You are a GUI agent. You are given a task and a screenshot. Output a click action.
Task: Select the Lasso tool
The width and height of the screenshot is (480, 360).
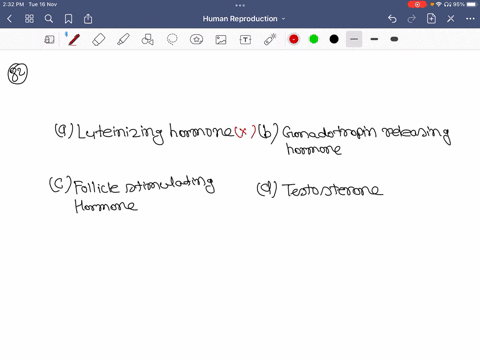pyautogui.click(x=172, y=39)
